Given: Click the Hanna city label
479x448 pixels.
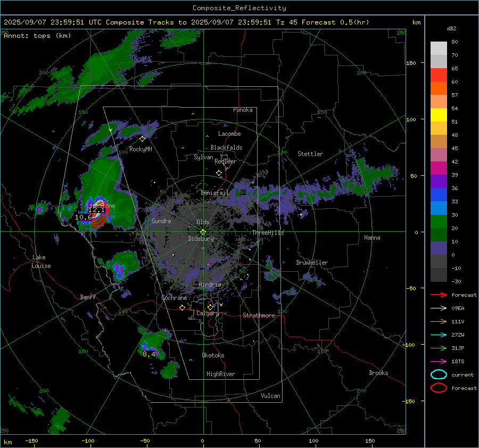Looking at the screenshot, I should click(x=372, y=238).
